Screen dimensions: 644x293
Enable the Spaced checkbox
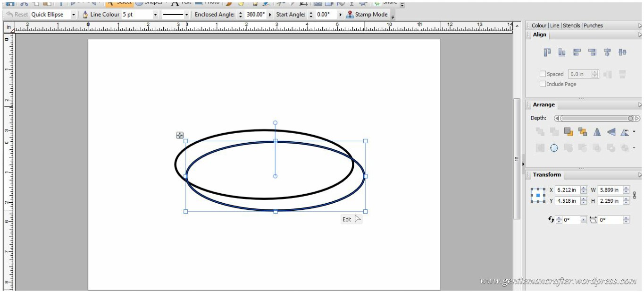point(543,74)
